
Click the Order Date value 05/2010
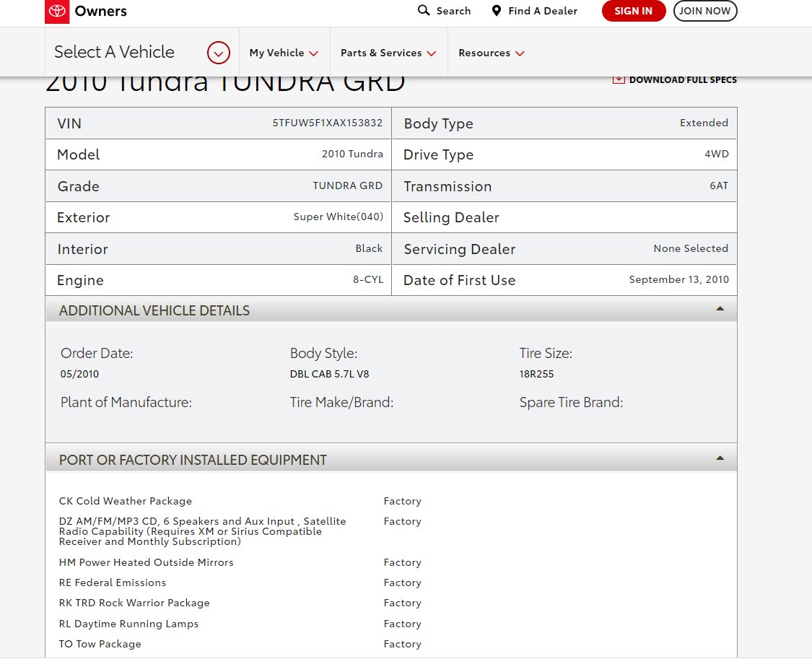click(79, 374)
